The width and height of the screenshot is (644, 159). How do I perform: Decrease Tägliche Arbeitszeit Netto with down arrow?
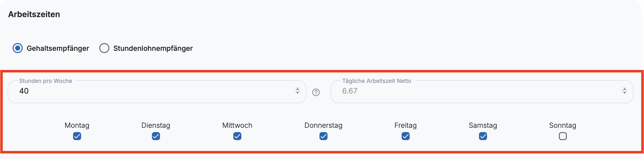(x=624, y=92)
